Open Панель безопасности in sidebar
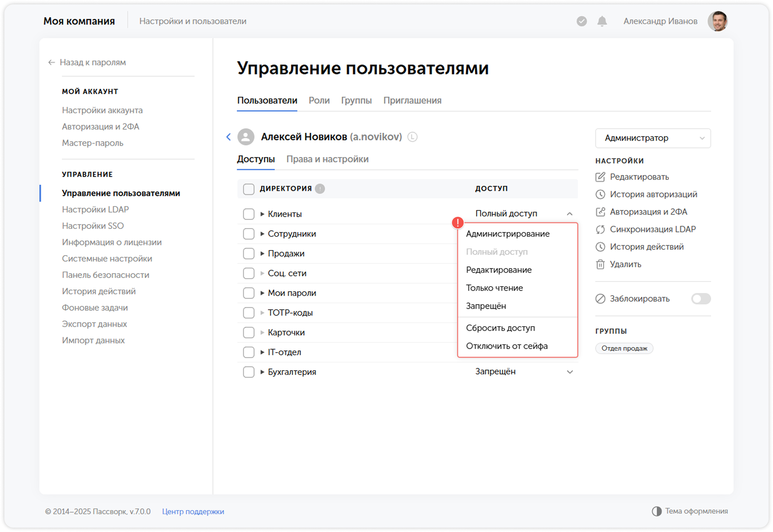This screenshot has width=773, height=532. 106,275
